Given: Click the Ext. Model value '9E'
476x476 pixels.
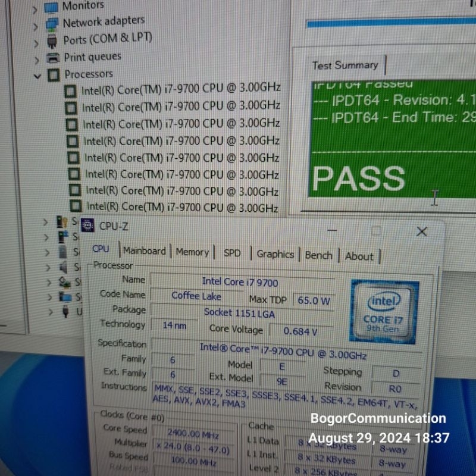Looking at the screenshot, I should click(282, 381).
